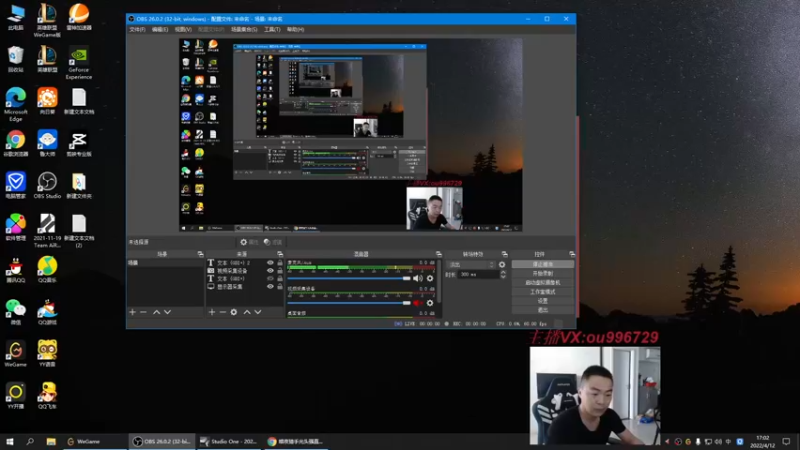Open the first menu in the OBS menu bar

137,30
